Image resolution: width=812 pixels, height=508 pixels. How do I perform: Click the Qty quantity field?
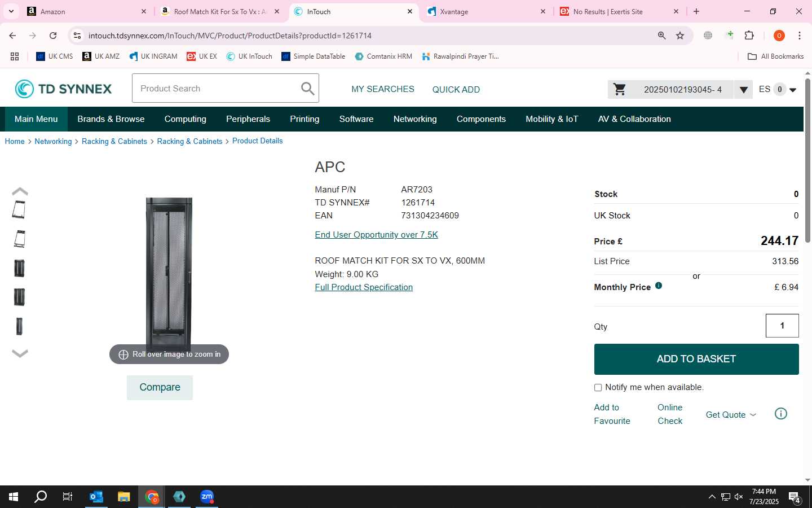click(x=782, y=326)
